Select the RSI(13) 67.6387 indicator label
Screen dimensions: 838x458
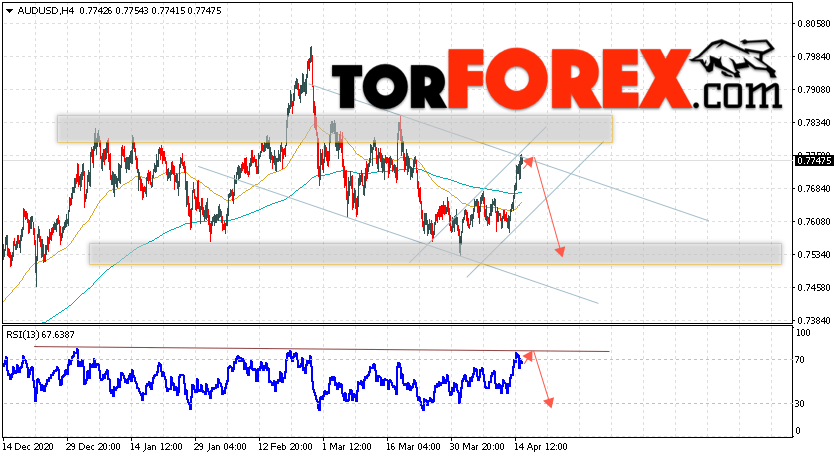41,335
